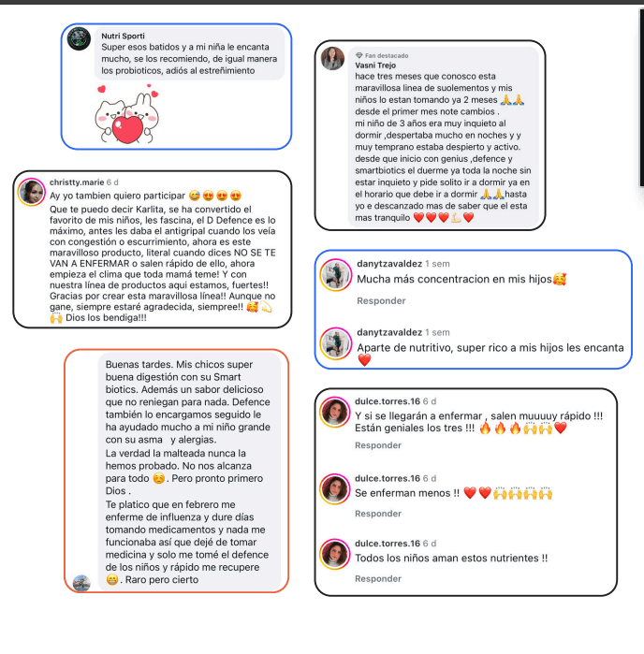
Task: Click second danytzavaldez comment avatar
Action: point(335,343)
